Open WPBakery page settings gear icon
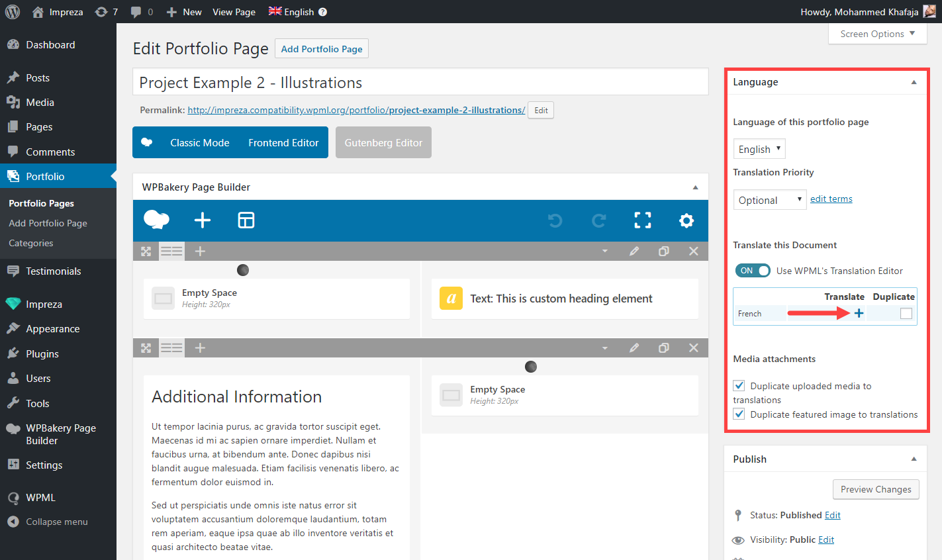 [686, 220]
